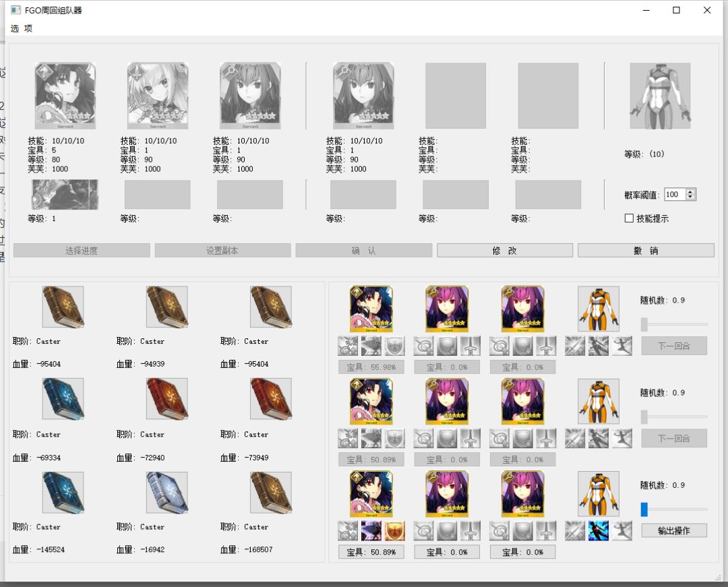The height and width of the screenshot is (587, 728).
Task: Click the 修改 button
Action: pos(505,251)
